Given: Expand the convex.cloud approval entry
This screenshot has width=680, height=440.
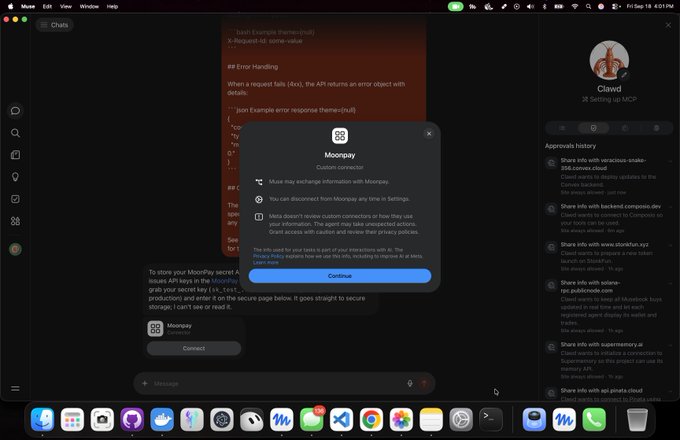Looking at the screenshot, I should click(x=609, y=176).
